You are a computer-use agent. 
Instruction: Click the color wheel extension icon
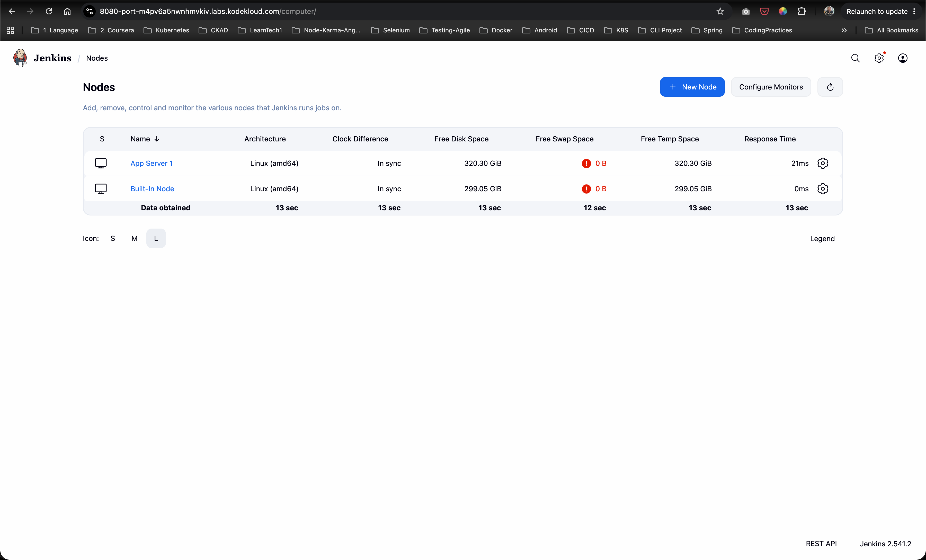(783, 11)
